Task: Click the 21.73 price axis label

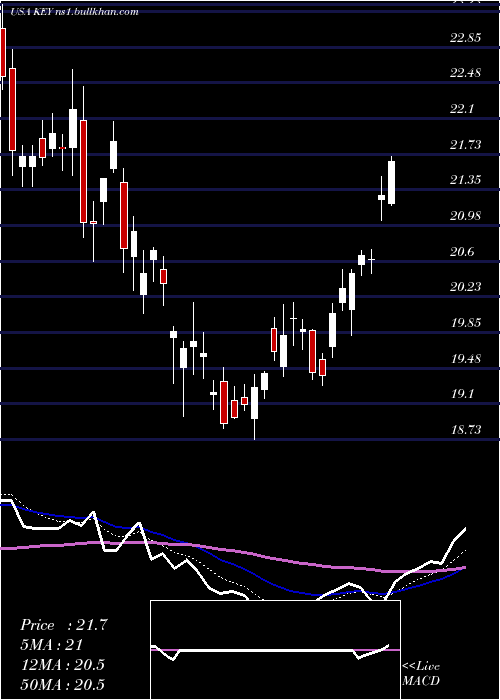Action: (466, 144)
